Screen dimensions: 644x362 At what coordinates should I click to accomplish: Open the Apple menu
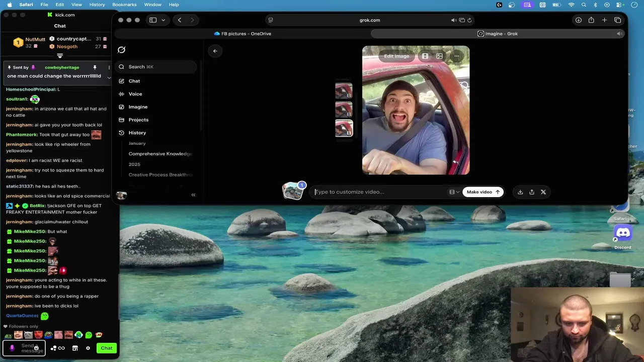pyautogui.click(x=10, y=5)
